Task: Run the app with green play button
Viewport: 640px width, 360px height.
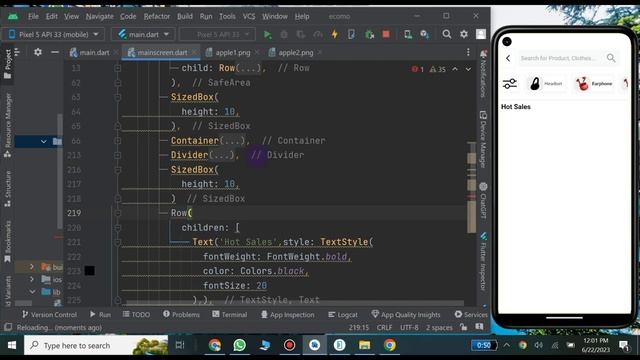Action: [x=267, y=35]
